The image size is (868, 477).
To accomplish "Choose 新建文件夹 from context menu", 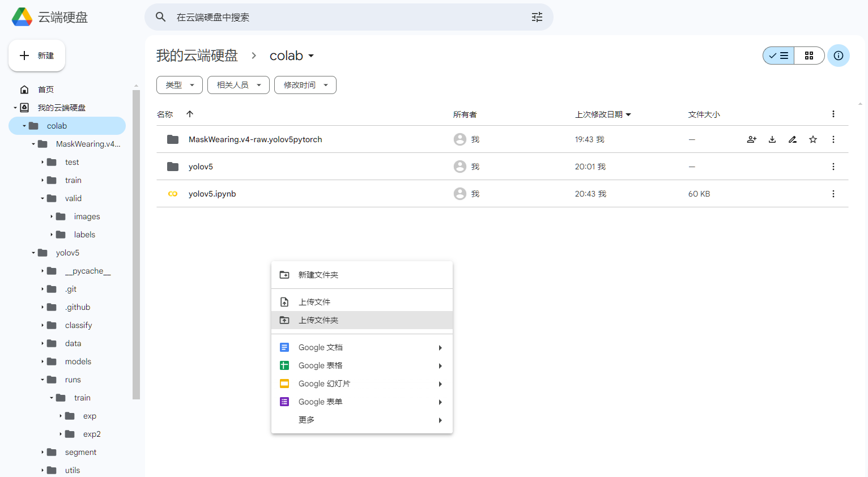I will coord(362,275).
